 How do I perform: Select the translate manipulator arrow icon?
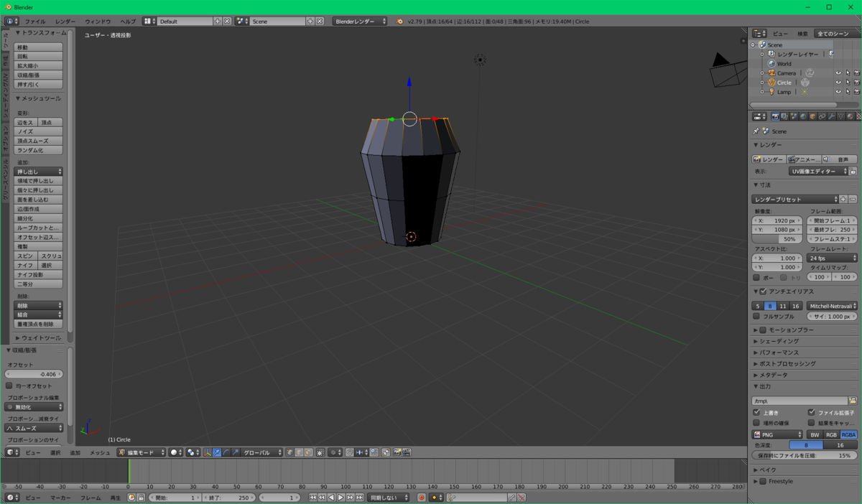(x=216, y=452)
